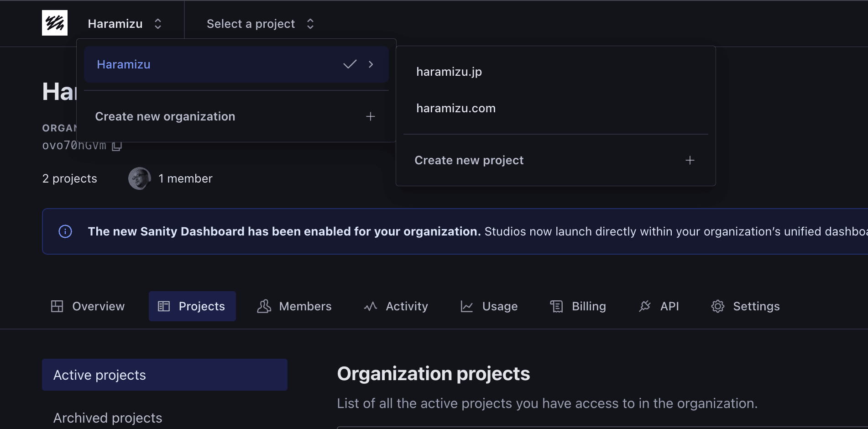Open the Haramizu organization switcher dropdown
The image size is (868, 429).
pos(125,24)
